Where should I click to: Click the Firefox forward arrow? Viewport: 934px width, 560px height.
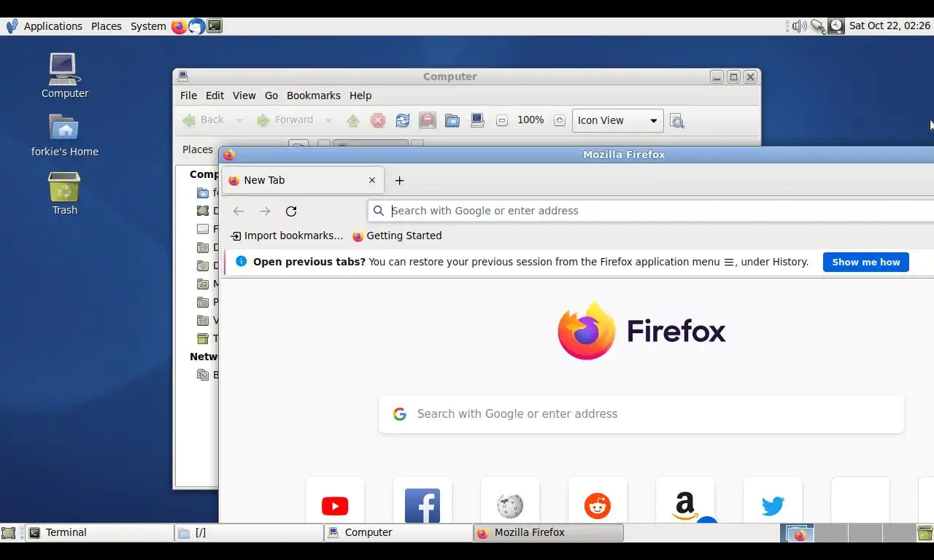point(265,211)
